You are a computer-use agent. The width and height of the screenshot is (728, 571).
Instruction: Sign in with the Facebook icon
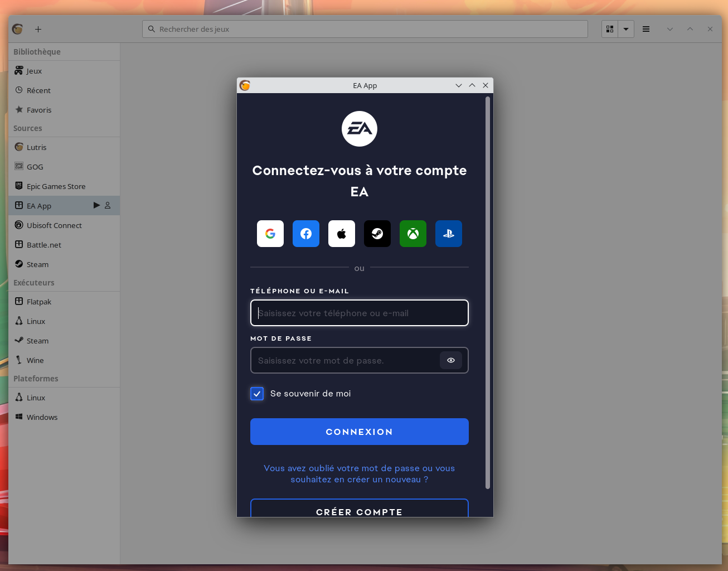(x=306, y=234)
